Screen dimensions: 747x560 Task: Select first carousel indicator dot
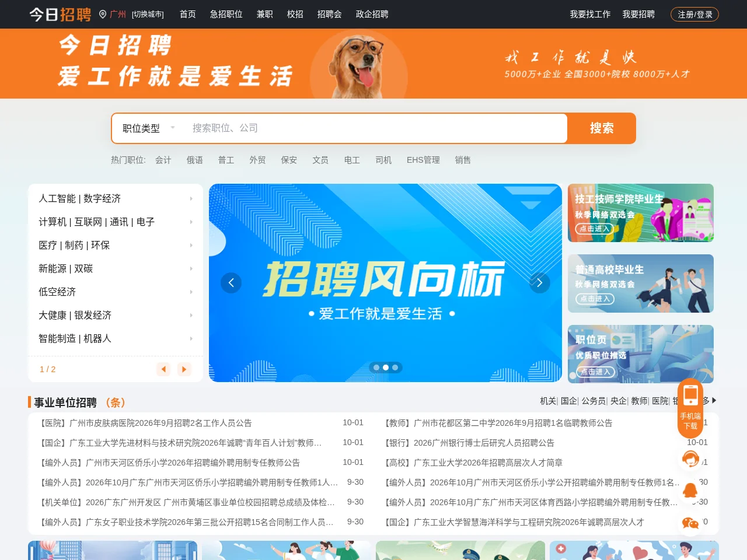(x=376, y=367)
